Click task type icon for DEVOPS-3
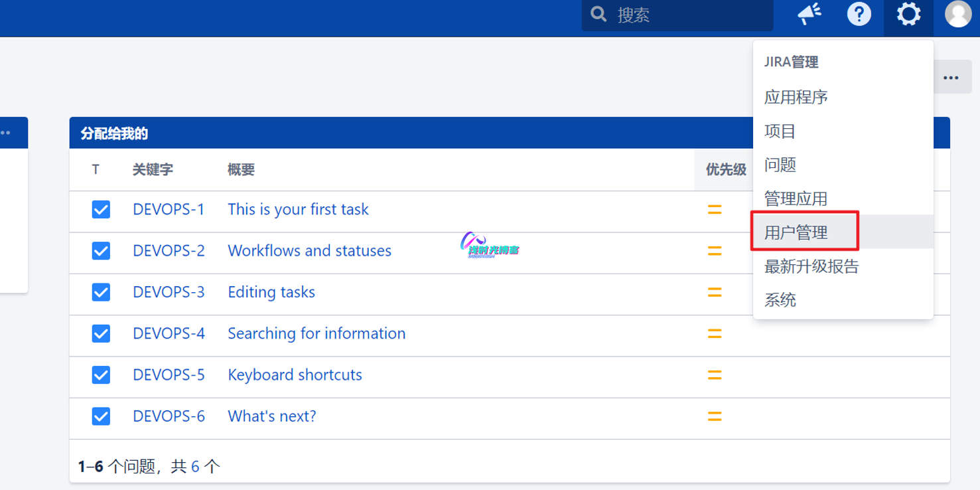 pos(101,293)
